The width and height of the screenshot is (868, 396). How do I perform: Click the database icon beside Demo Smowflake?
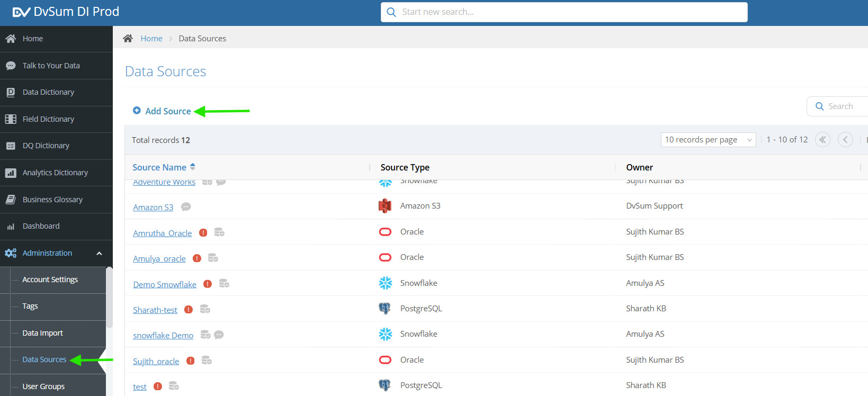pyautogui.click(x=224, y=284)
